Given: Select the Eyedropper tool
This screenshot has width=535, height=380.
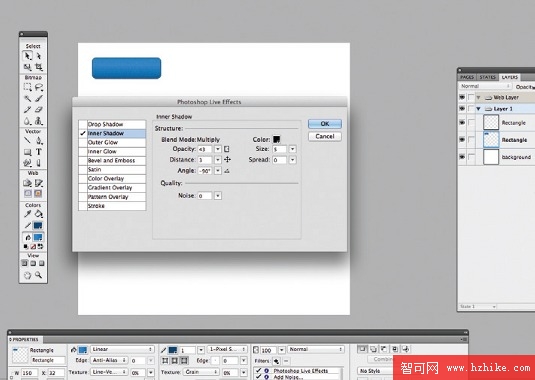Looking at the screenshot, I should click(x=28, y=214).
